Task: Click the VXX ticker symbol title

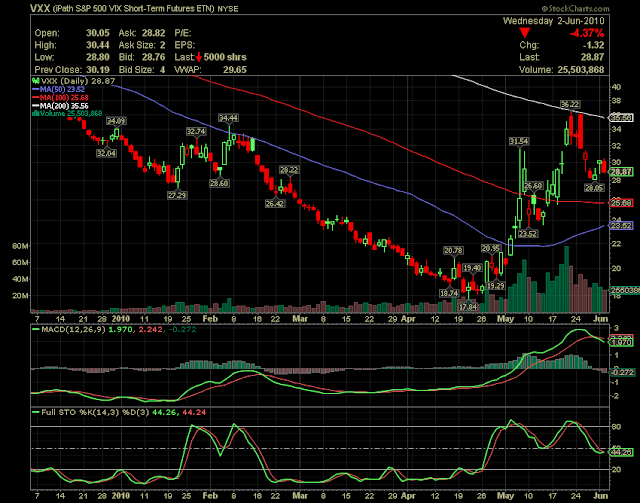Action: [40, 8]
